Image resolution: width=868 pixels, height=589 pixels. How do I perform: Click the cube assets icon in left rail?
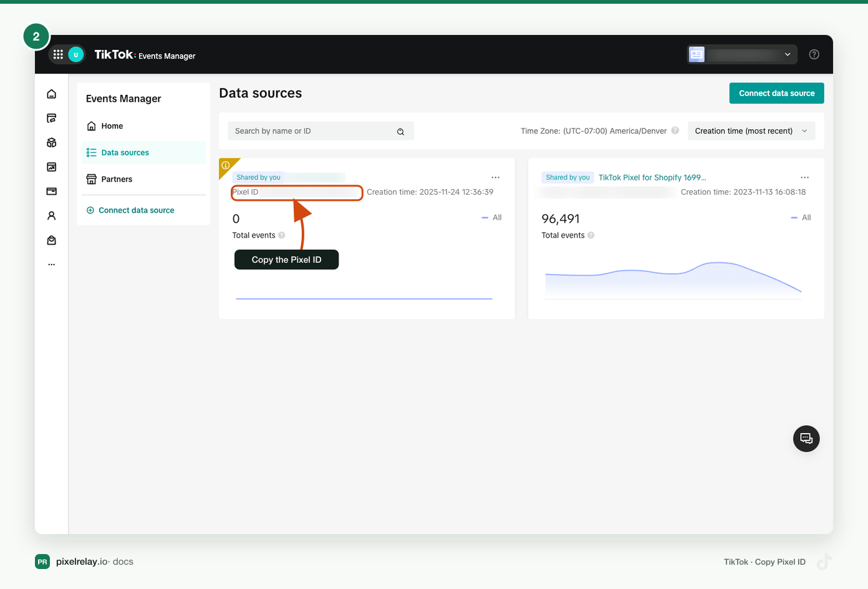click(52, 143)
